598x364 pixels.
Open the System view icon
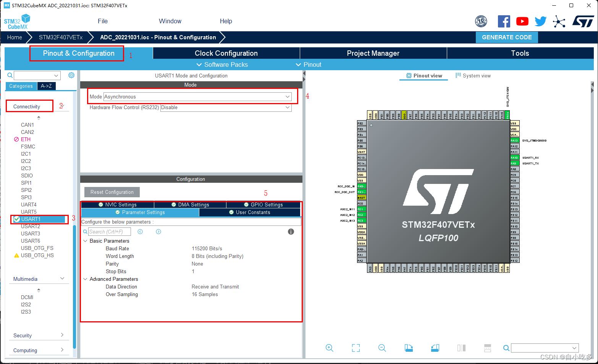pyautogui.click(x=458, y=76)
